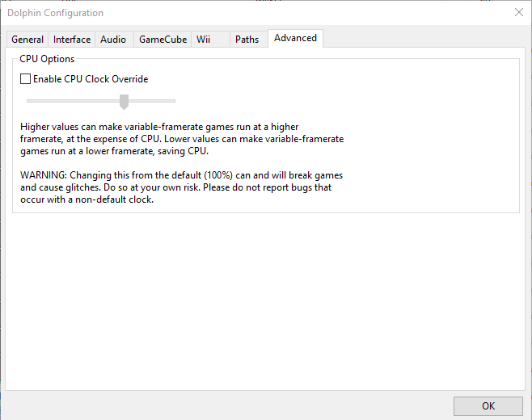Click the 'Higher values' description paragraph

(x=182, y=139)
